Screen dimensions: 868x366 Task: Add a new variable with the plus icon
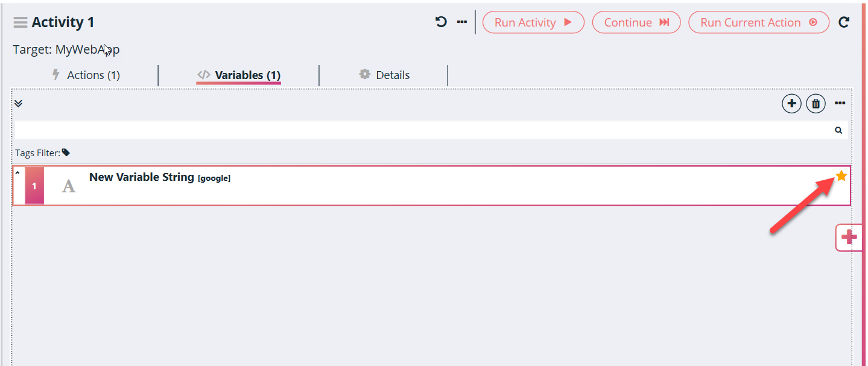coord(791,104)
